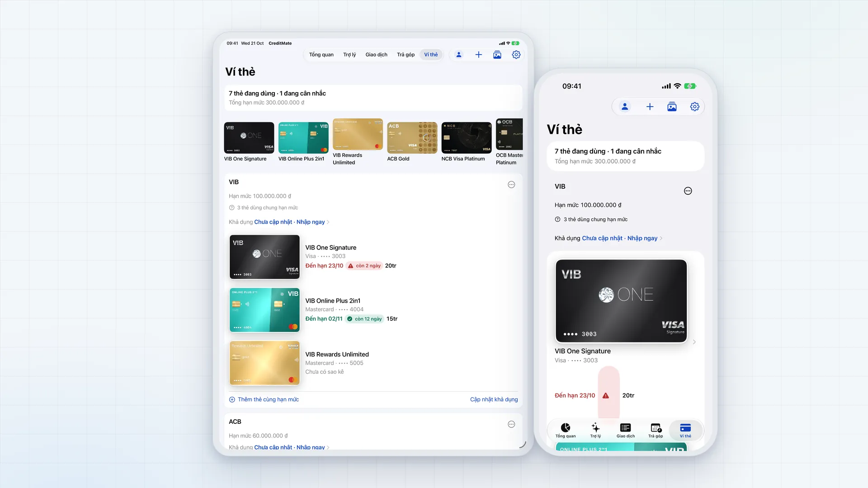868x488 pixels.
Task: Open the VIB more-options icon on the phone
Action: click(688, 191)
